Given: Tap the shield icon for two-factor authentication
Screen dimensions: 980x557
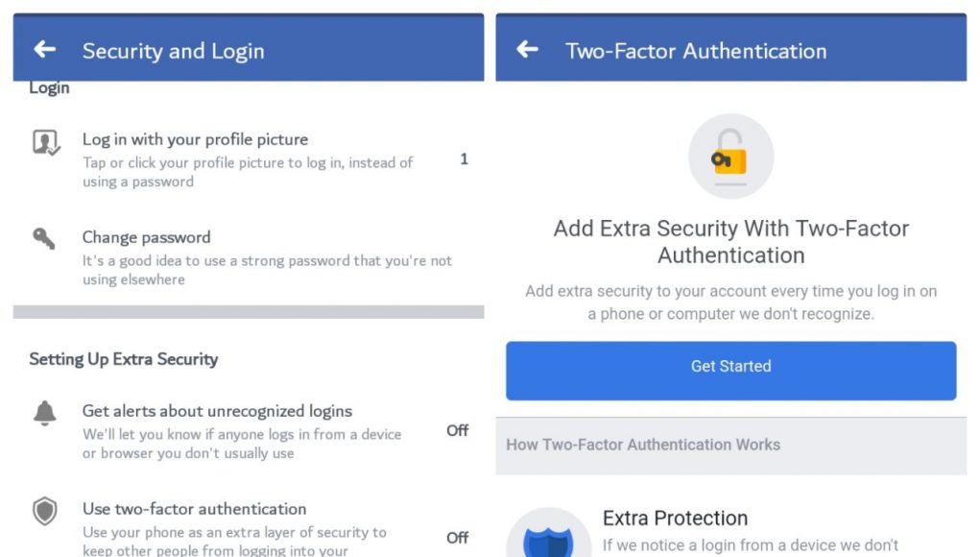Looking at the screenshot, I should 44,511.
